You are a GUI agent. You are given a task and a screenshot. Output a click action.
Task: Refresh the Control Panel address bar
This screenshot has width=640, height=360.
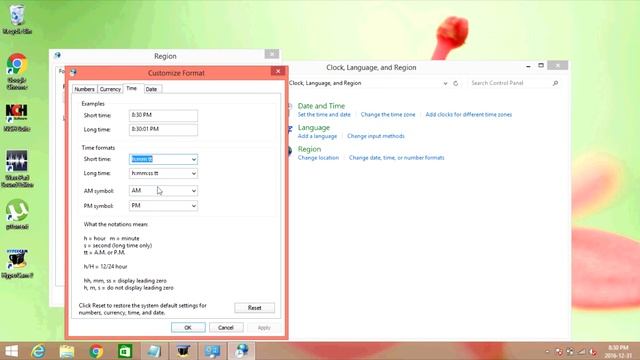click(456, 83)
